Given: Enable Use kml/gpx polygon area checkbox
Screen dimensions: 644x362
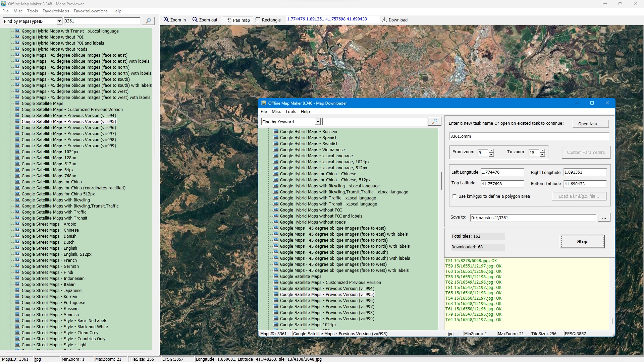Looking at the screenshot, I should click(454, 196).
